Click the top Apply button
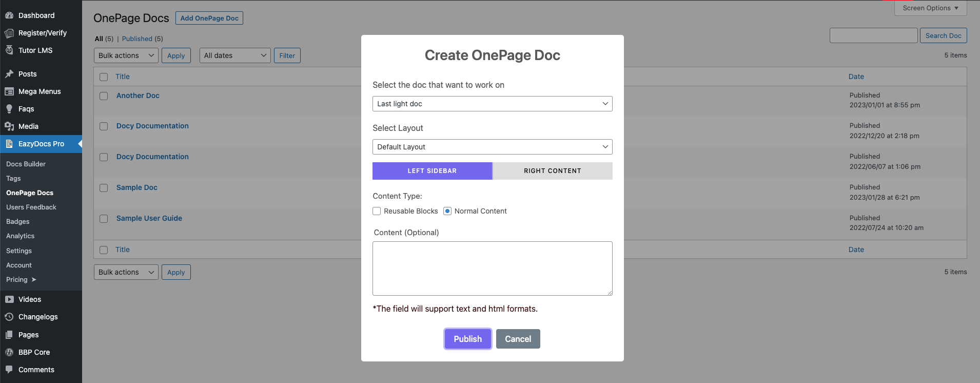 point(176,55)
